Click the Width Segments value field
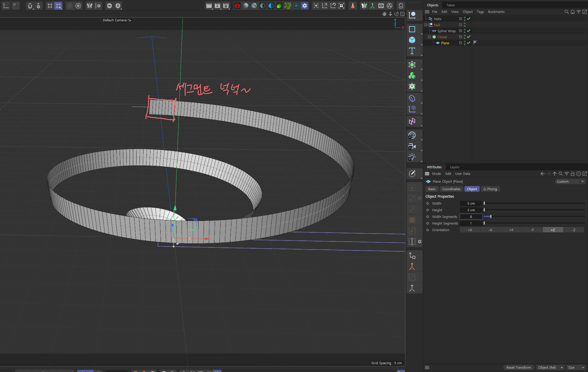This screenshot has width=588, height=372. pos(471,217)
